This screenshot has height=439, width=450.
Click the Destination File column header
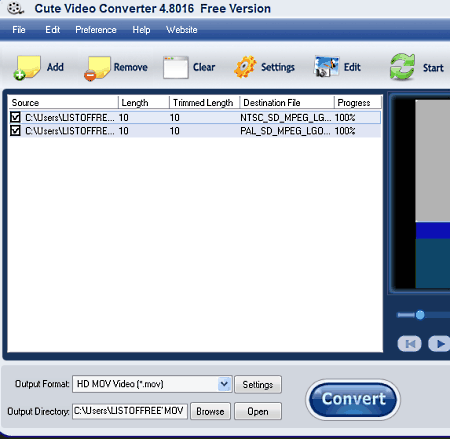coord(287,103)
